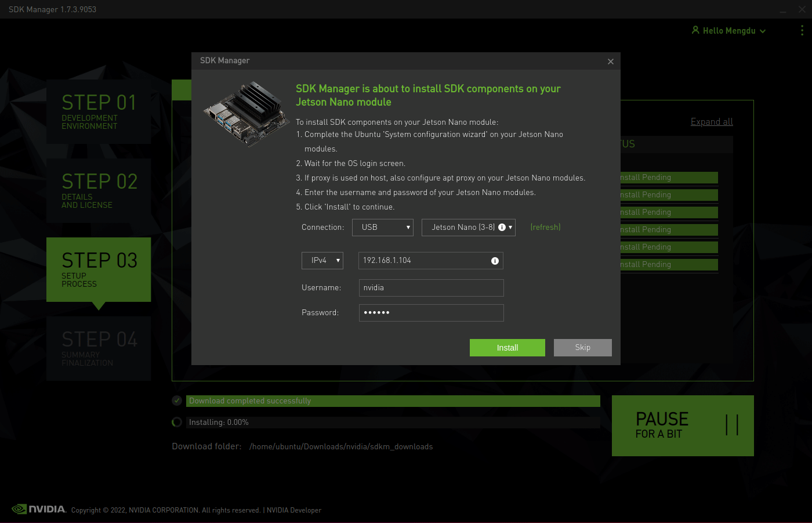The height and width of the screenshot is (523, 812).
Task: Click PAUSE FOR A BIT button
Action: (683, 425)
